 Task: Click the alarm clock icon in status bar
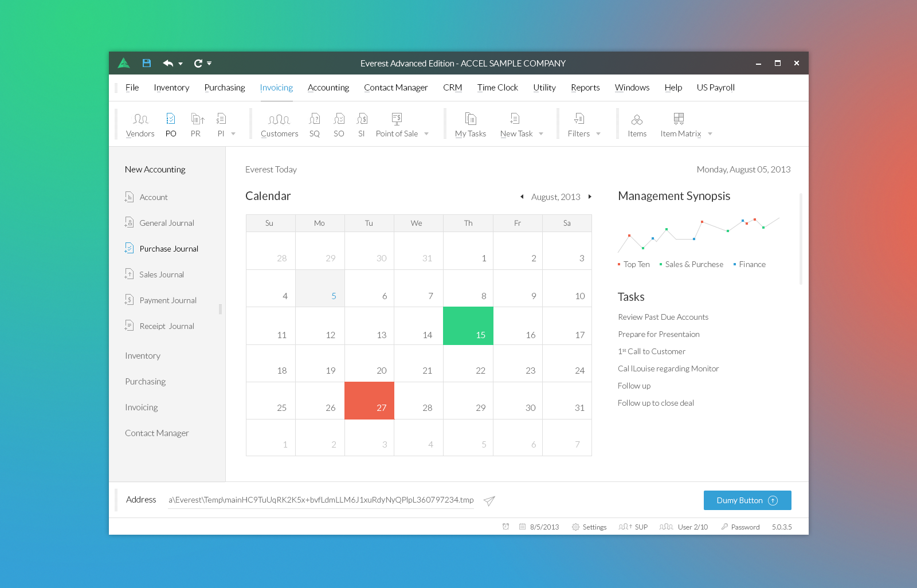click(505, 527)
